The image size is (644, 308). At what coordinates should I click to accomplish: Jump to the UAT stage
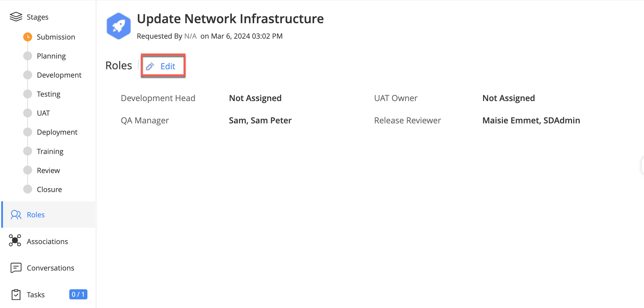pos(43,113)
